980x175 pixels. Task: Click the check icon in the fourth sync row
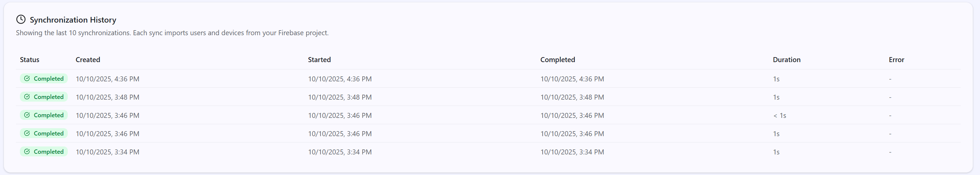point(27,133)
